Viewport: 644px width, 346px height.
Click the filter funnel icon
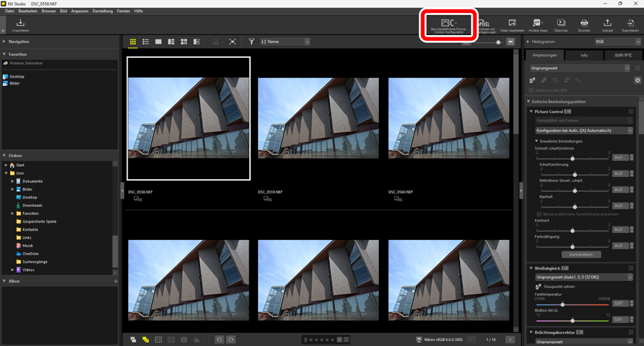click(x=251, y=42)
